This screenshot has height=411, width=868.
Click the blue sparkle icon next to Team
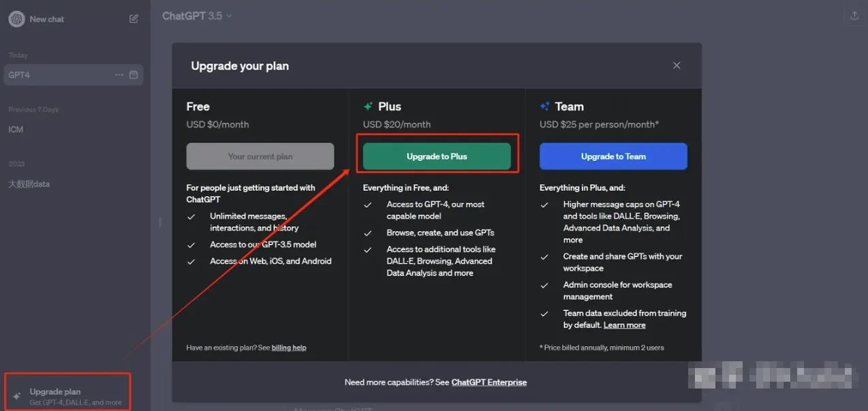pos(544,106)
